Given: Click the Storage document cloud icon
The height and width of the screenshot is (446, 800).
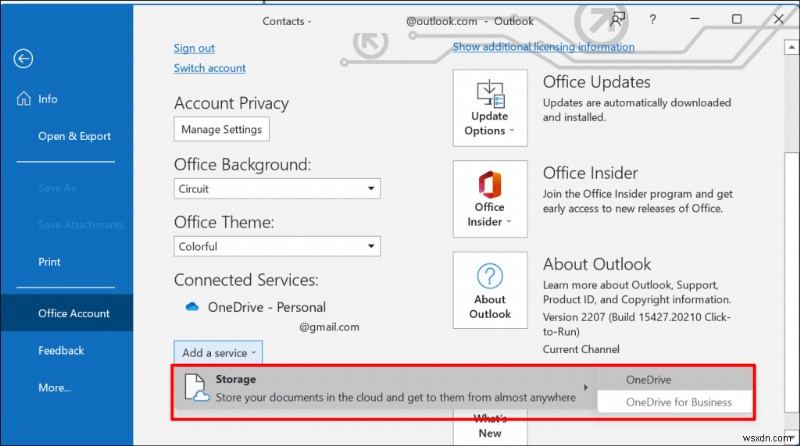Looking at the screenshot, I should pyautogui.click(x=196, y=388).
